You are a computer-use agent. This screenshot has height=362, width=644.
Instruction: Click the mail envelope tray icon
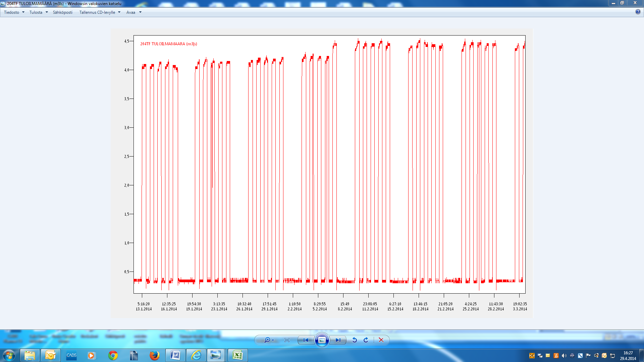pyautogui.click(x=548, y=356)
